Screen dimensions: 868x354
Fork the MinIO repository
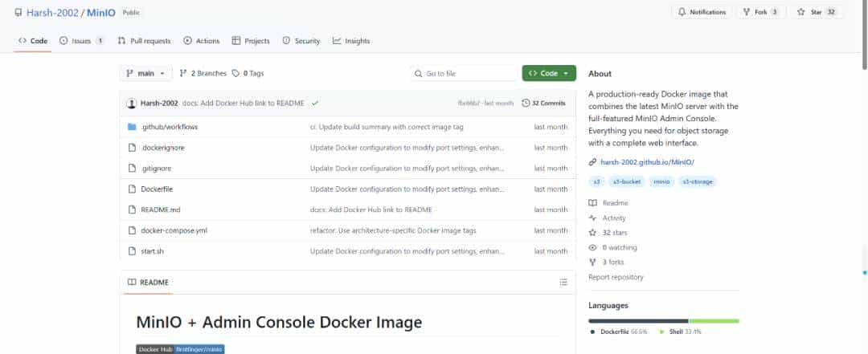point(760,12)
